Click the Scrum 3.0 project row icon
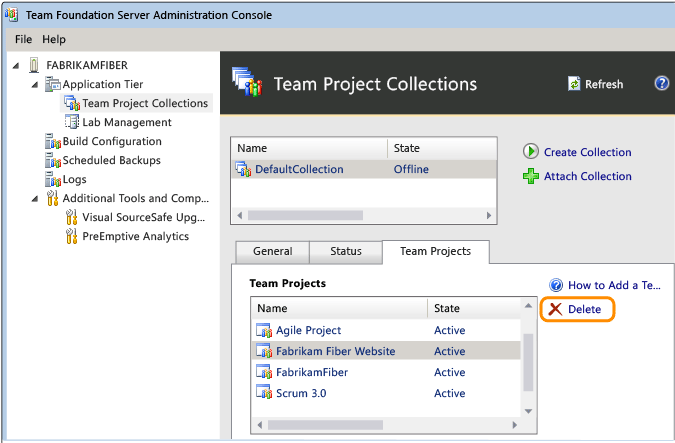This screenshot has width=675, height=443. [264, 393]
